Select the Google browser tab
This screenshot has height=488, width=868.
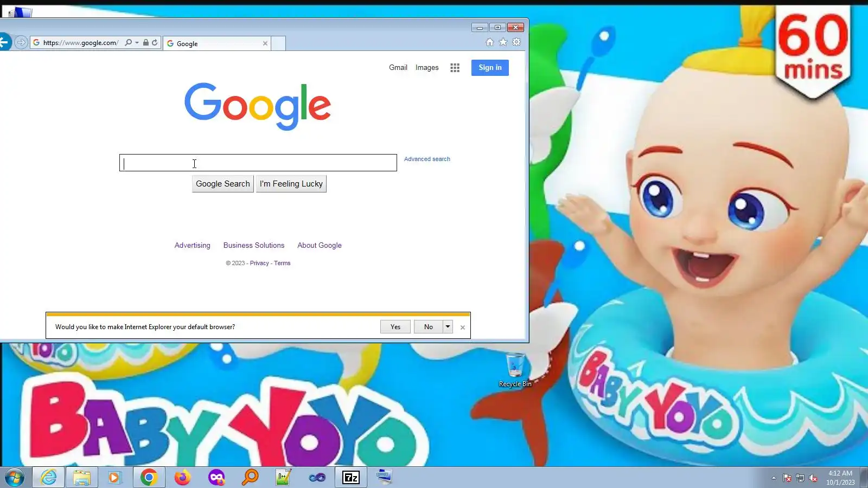point(217,43)
